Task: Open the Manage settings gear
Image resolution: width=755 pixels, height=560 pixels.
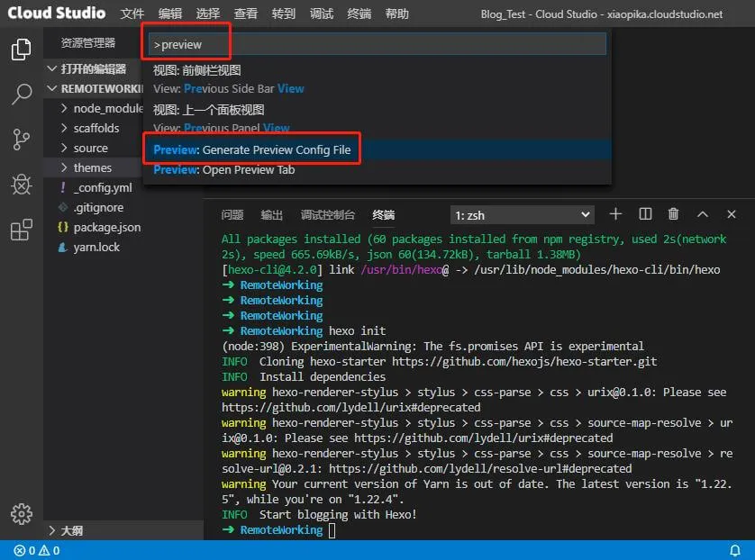Action: tap(22, 514)
